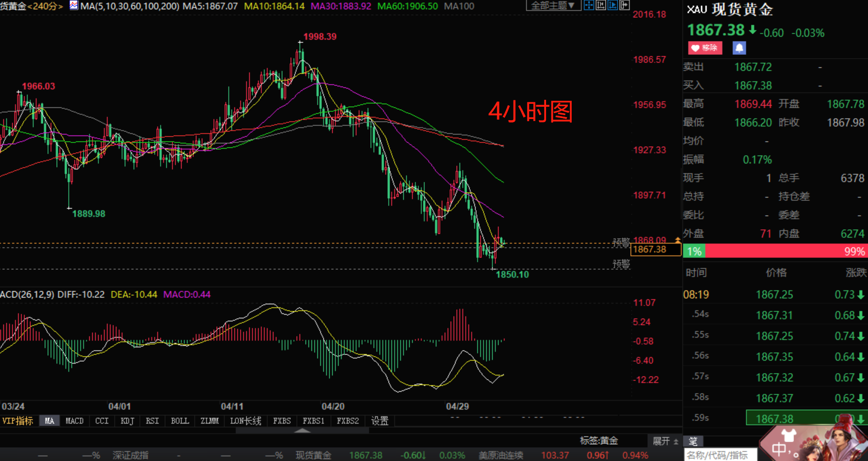868x461 pixels.
Task: Click the MA5:1867.07 legend value
Action: click(210, 6)
